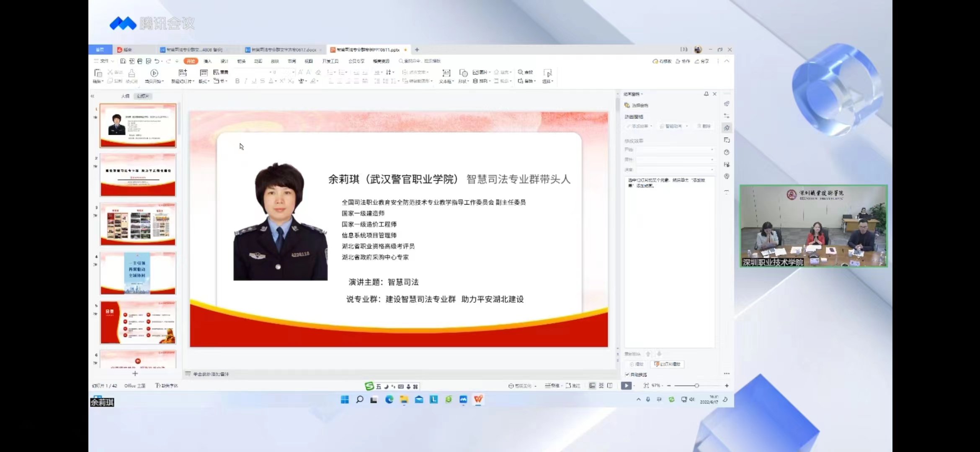Collapse slide thumbnail panel with double chevron

(93, 96)
